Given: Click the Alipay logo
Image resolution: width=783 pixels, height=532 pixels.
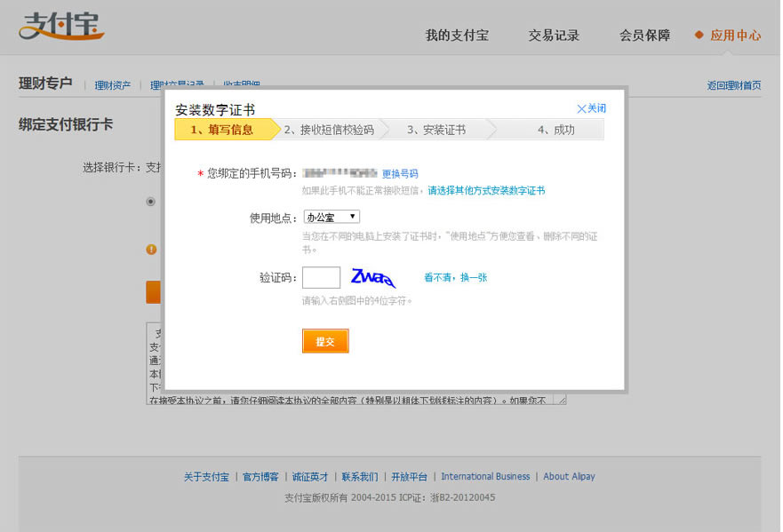Looking at the screenshot, I should click(x=61, y=26).
